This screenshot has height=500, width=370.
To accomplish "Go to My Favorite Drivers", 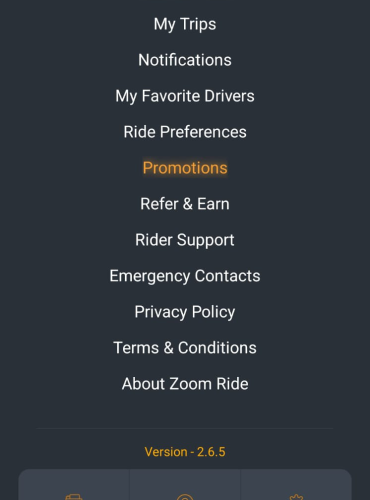I will (x=185, y=96).
